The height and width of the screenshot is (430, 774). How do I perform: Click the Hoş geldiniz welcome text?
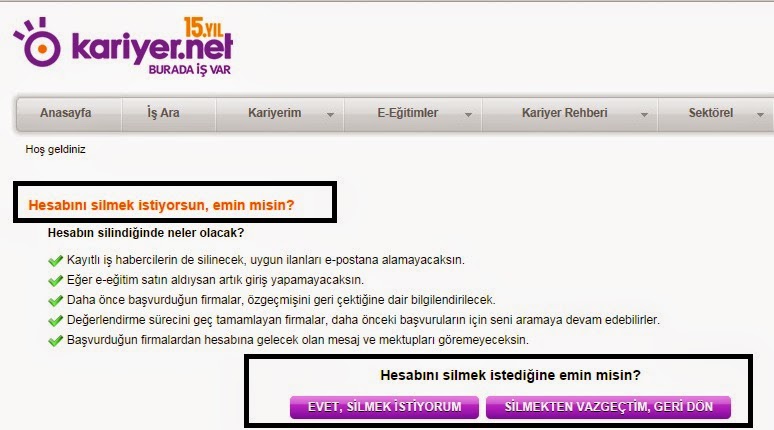(55, 150)
